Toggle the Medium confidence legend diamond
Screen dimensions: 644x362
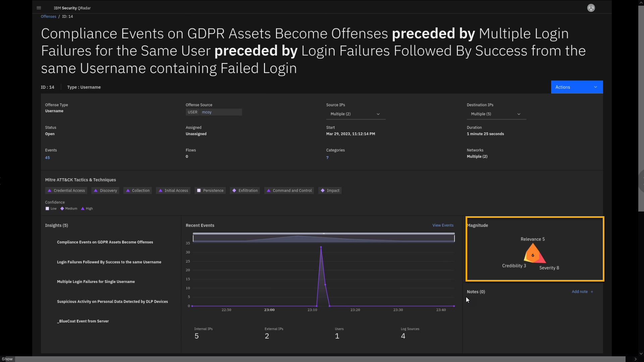click(62, 208)
